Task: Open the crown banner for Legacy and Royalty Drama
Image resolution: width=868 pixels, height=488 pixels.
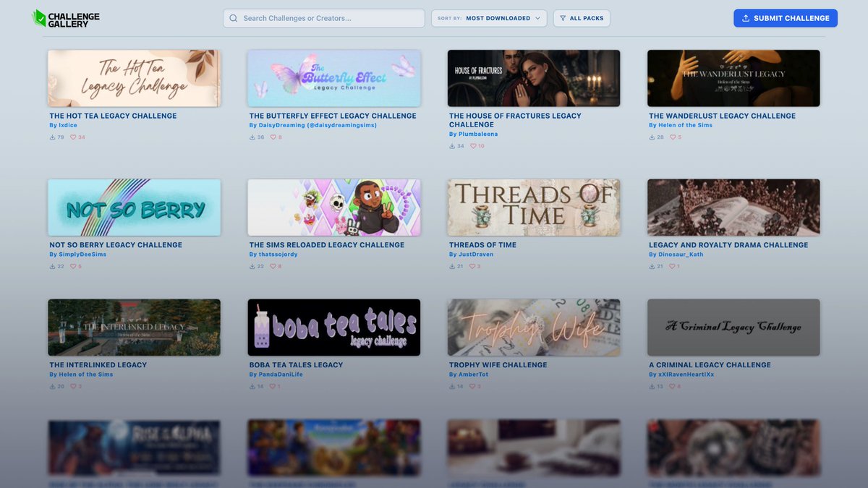Action: [733, 207]
